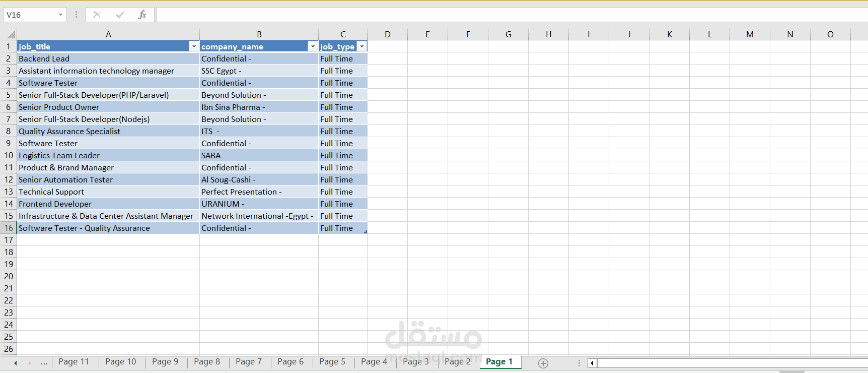868x373 pixels.
Task: Click the ITS company cell
Action: [x=259, y=131]
